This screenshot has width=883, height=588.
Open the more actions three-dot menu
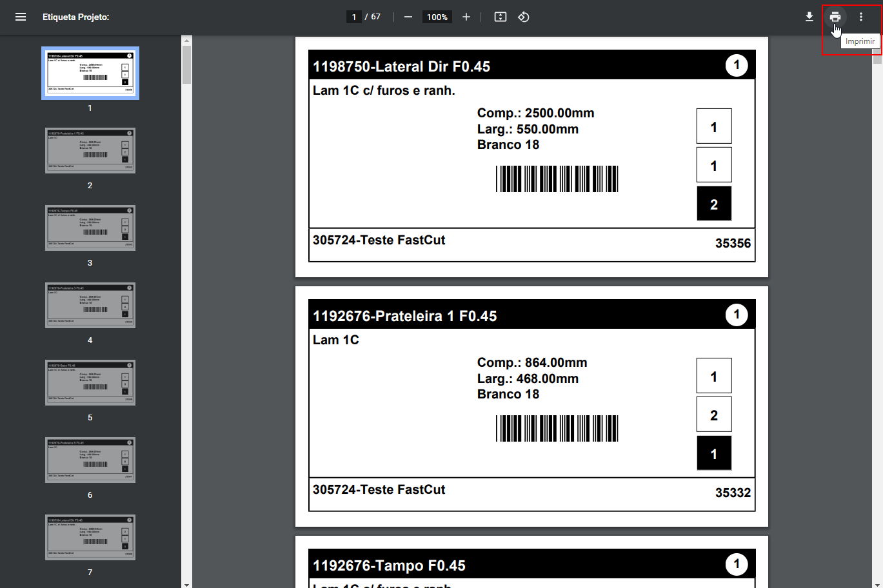tap(861, 17)
